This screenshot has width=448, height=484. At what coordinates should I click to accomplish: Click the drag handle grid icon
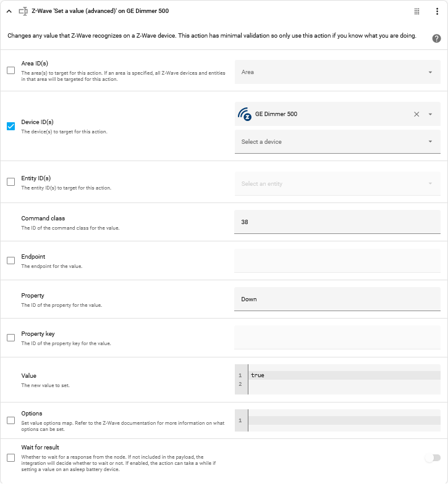tap(416, 11)
